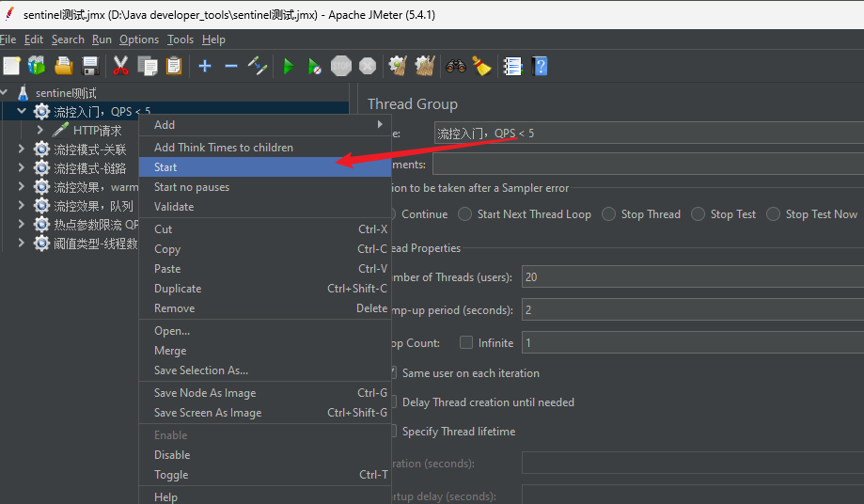Click the Cut scissors toolbar icon
This screenshot has height=504, width=864.
[x=120, y=66]
